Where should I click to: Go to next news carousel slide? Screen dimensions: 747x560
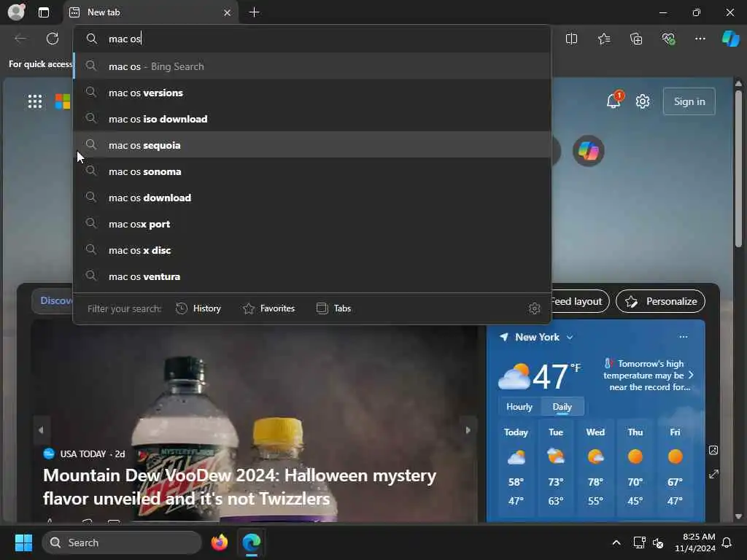tap(468, 430)
